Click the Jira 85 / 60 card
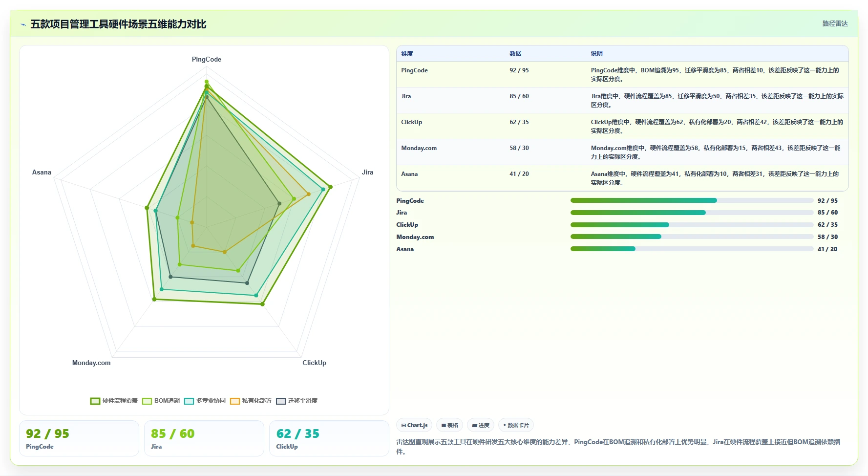 click(204, 438)
